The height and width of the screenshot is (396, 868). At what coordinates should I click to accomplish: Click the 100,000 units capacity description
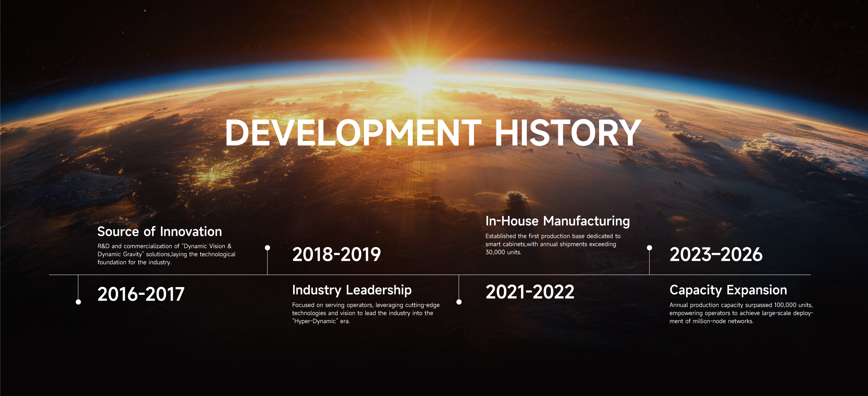coord(741,313)
